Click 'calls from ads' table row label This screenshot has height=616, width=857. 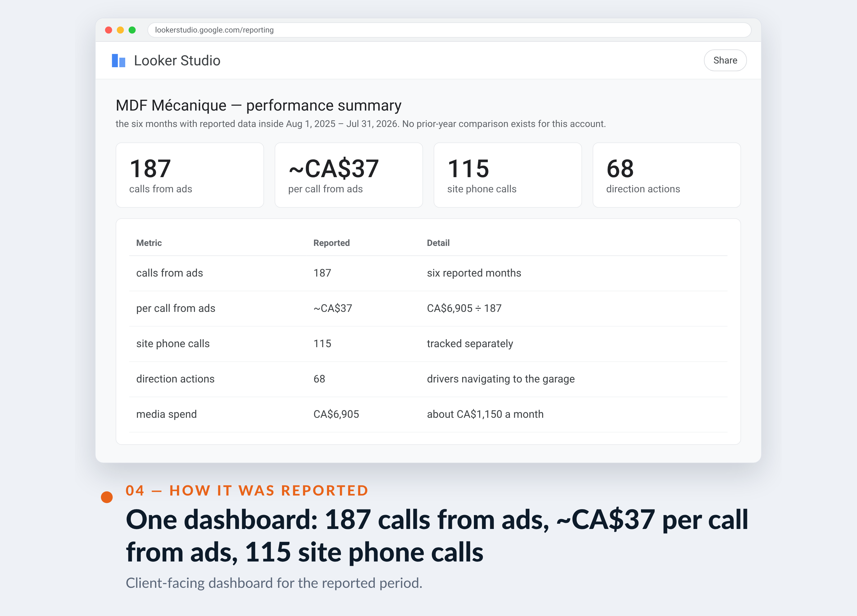click(x=169, y=273)
